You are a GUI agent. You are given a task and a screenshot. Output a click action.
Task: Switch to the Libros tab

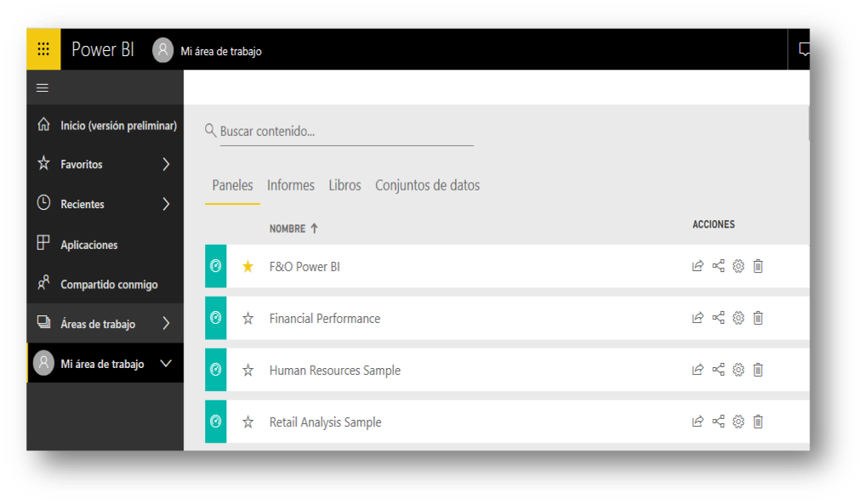point(345,185)
